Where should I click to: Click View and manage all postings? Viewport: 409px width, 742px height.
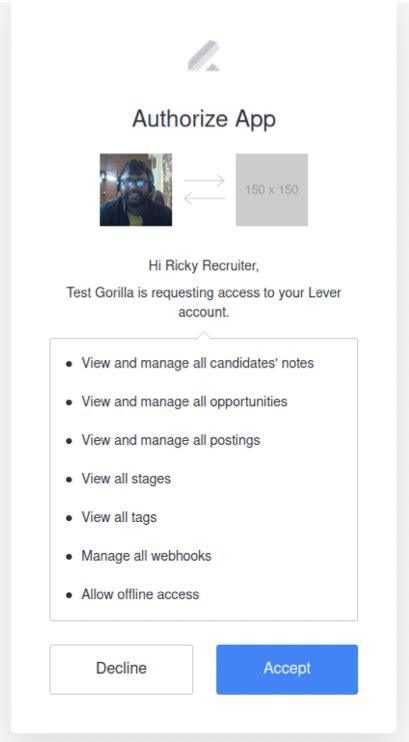pyautogui.click(x=171, y=440)
